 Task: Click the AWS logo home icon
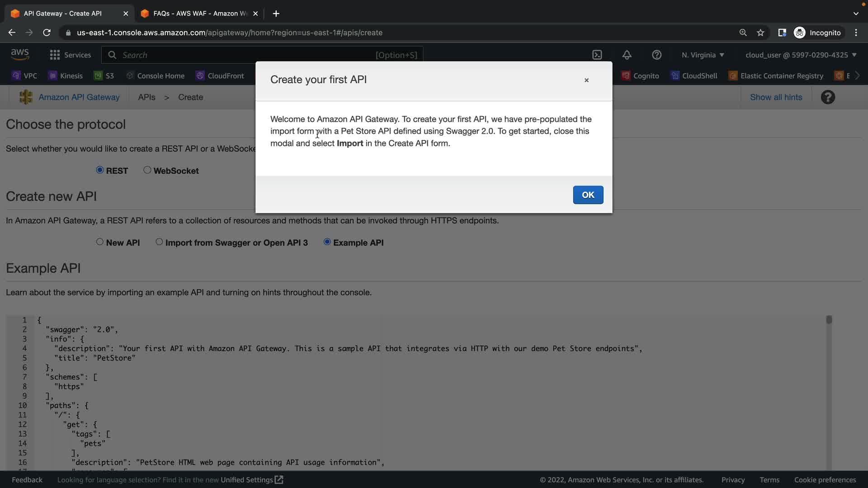click(20, 54)
